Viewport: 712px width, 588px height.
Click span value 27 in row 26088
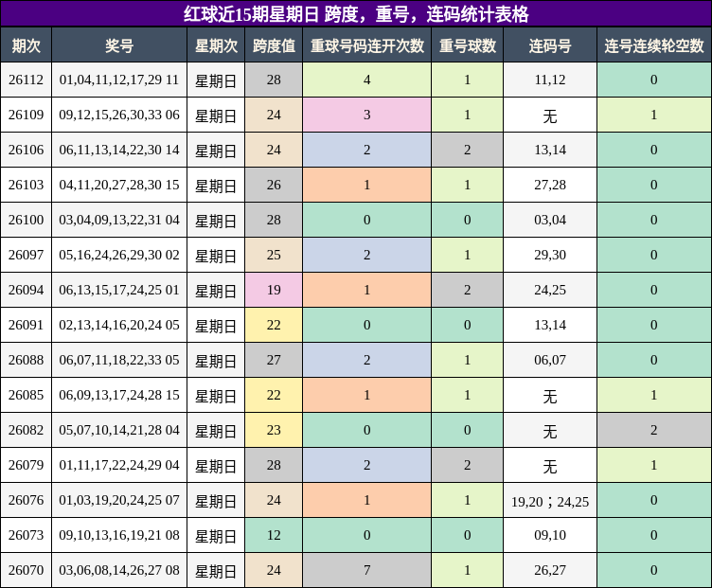coord(274,360)
